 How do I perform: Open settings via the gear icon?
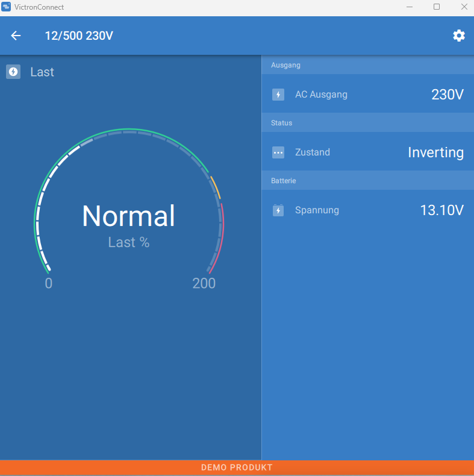point(459,36)
